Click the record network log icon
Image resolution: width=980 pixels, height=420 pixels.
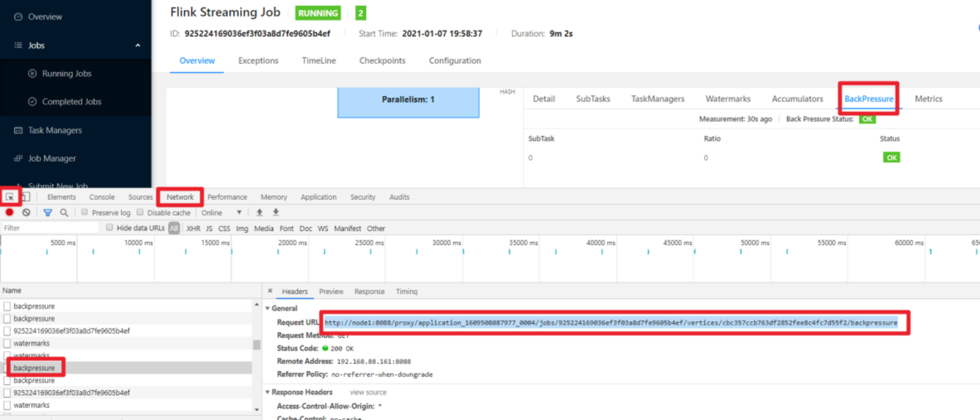(10, 212)
